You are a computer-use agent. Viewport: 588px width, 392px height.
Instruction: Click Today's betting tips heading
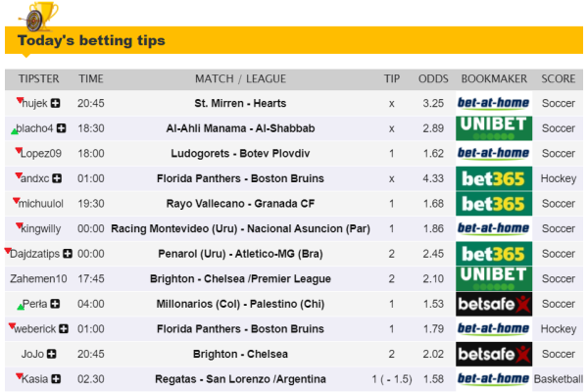[91, 41]
